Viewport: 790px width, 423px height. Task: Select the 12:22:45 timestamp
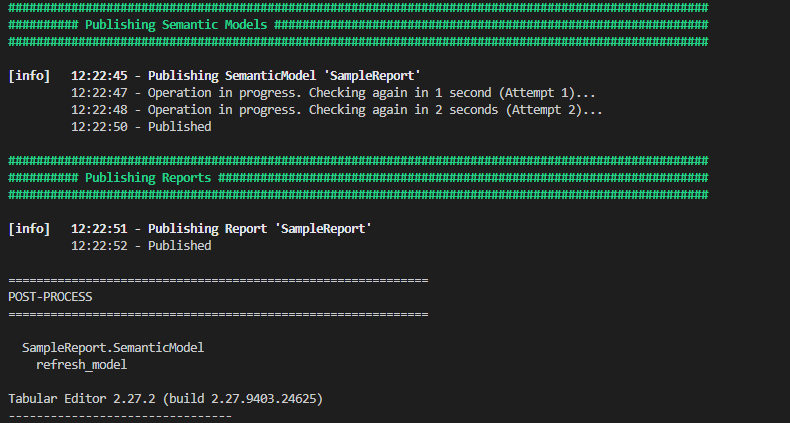[99, 75]
